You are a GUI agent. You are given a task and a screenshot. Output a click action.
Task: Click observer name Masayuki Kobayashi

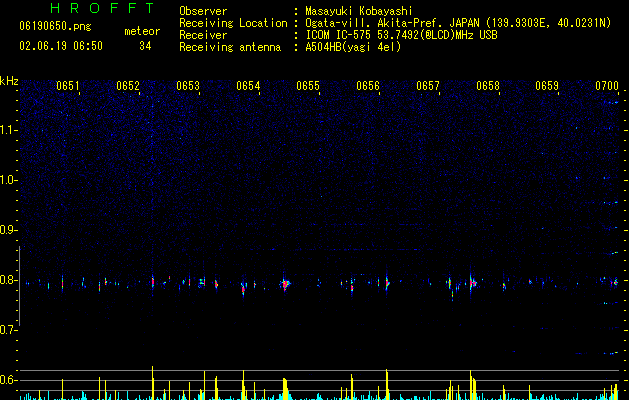coord(359,11)
